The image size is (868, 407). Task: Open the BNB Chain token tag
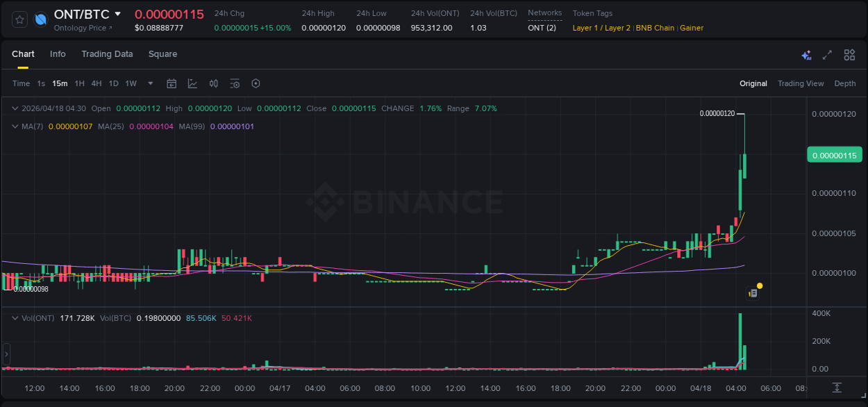point(655,28)
